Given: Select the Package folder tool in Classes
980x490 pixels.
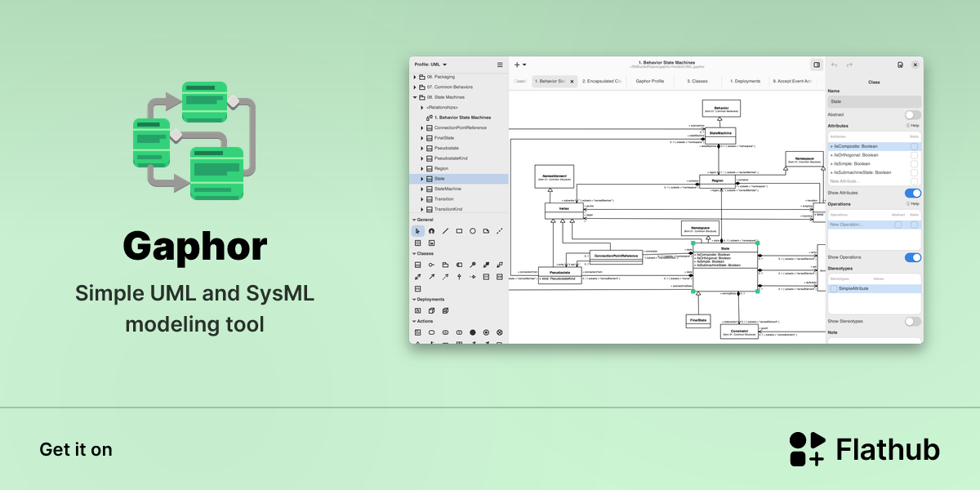Looking at the screenshot, I should tap(445, 265).
